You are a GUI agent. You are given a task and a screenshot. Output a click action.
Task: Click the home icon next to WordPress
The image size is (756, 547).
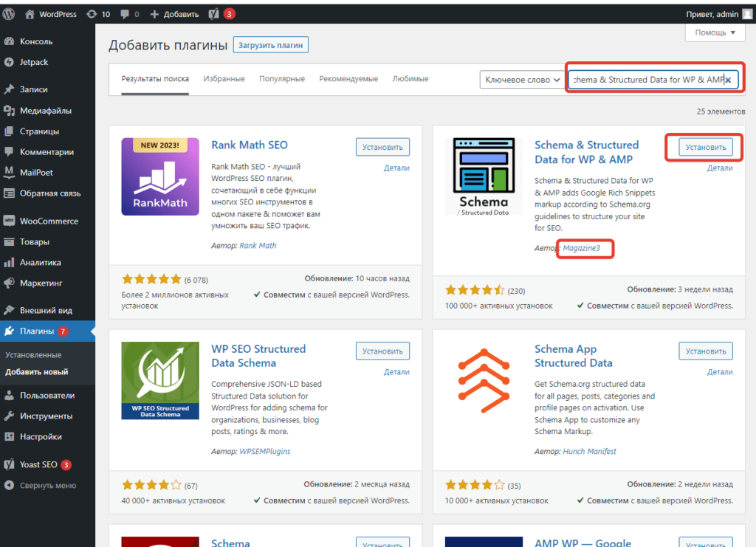click(30, 14)
